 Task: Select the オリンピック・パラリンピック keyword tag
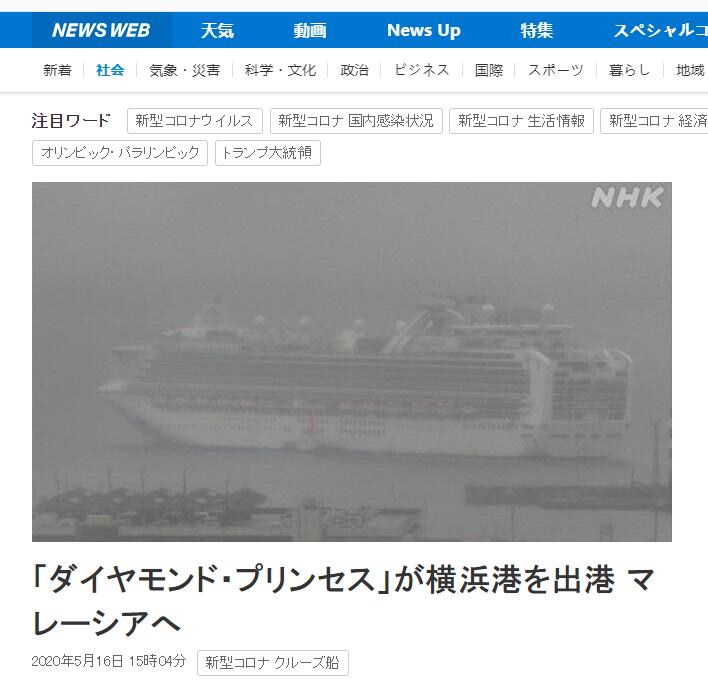click(120, 153)
